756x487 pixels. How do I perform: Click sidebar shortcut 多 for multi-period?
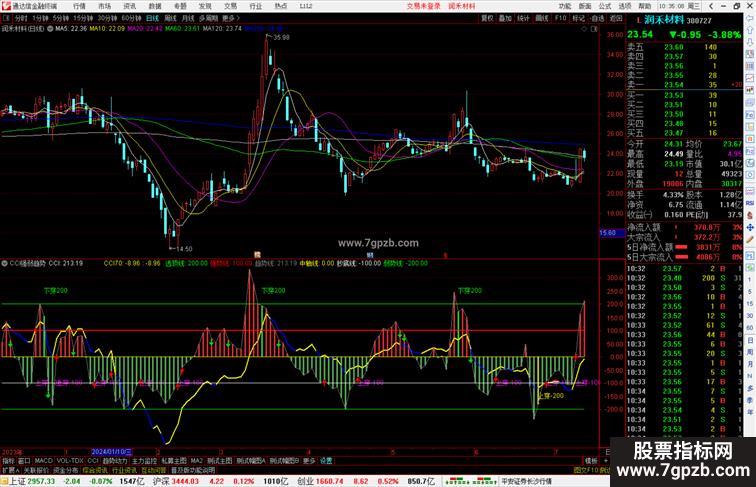click(750, 388)
